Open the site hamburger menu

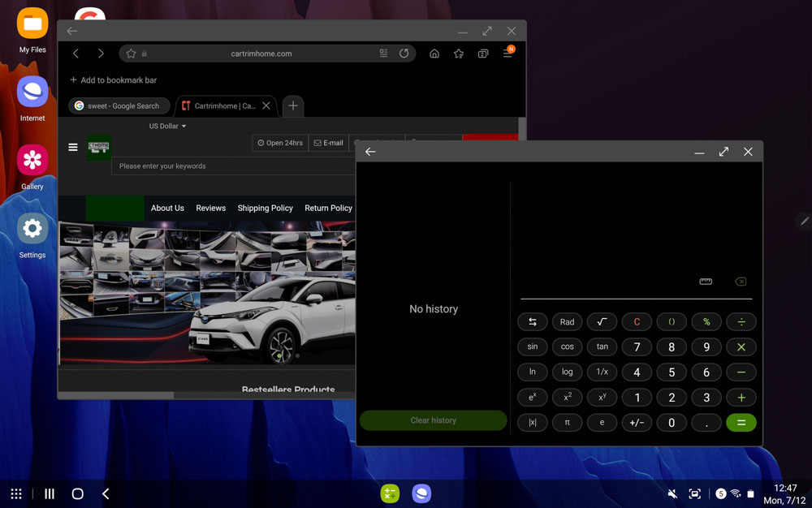click(73, 148)
